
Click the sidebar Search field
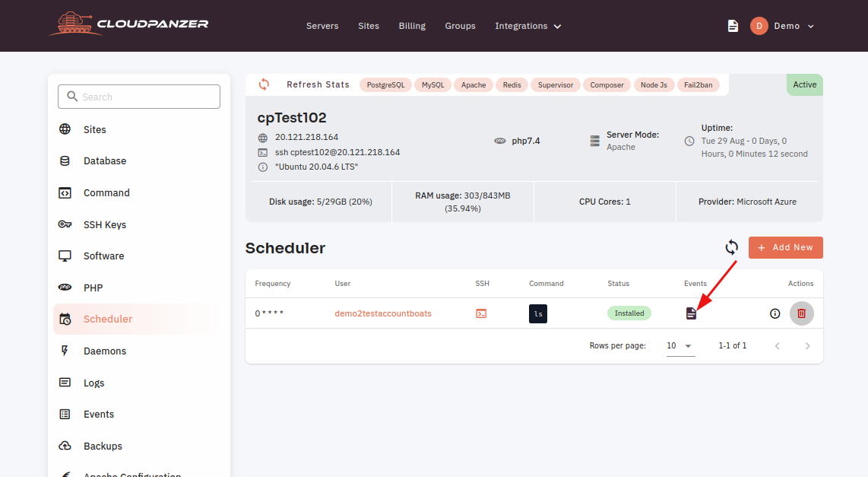[139, 97]
